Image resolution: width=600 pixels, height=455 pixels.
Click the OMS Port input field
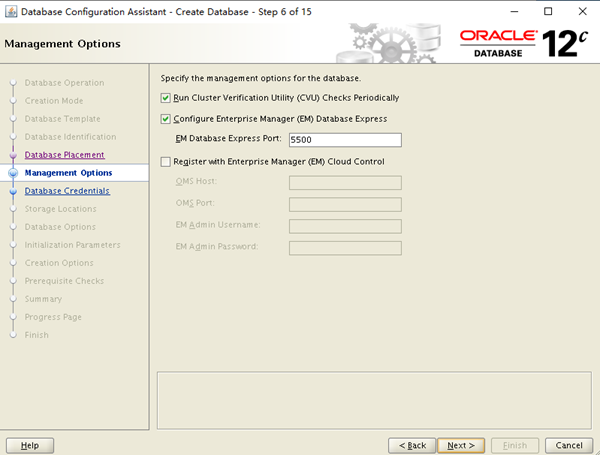tap(345, 204)
